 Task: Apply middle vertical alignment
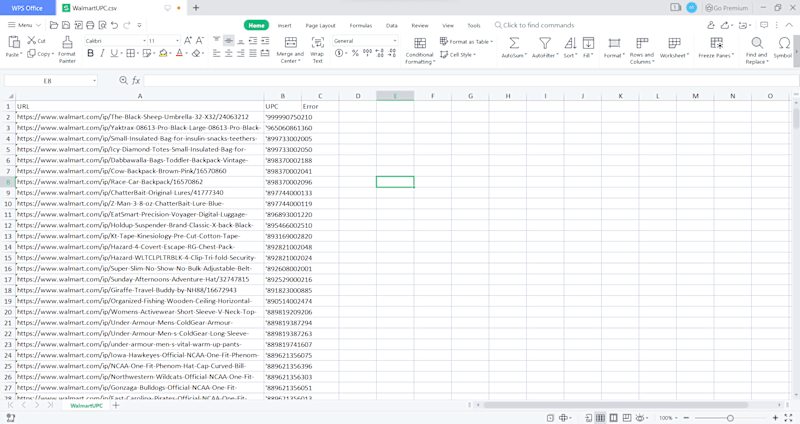point(229,41)
